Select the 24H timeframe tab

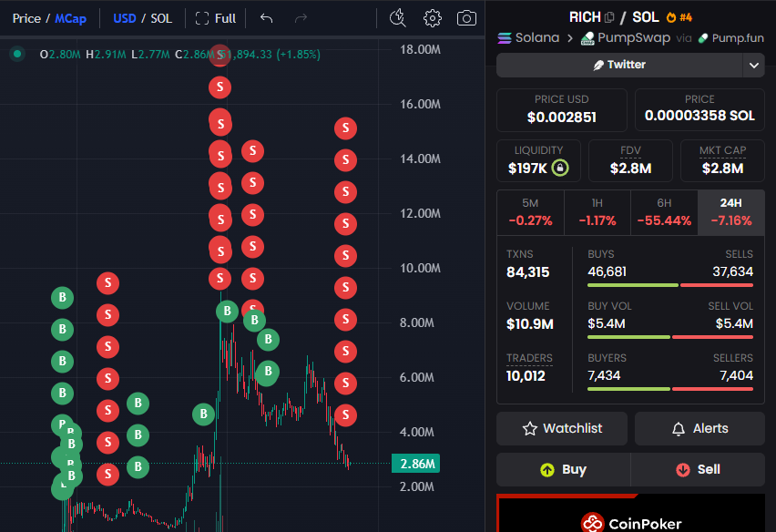pyautogui.click(x=731, y=212)
